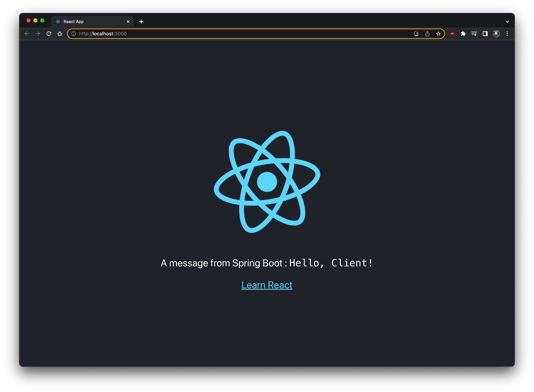Open the uBlock Origin extension
This screenshot has width=534, height=392.
tap(452, 34)
